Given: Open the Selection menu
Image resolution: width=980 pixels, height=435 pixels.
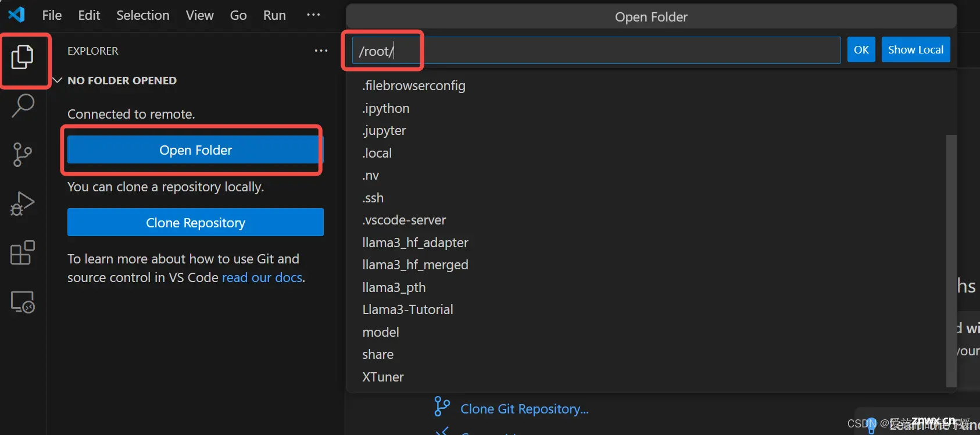Looking at the screenshot, I should 143,15.
